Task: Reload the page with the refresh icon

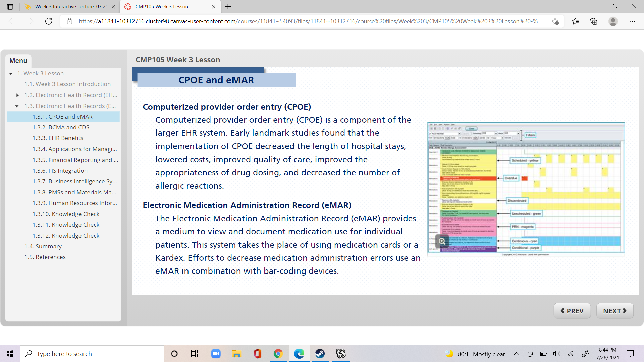Action: coord(49,21)
